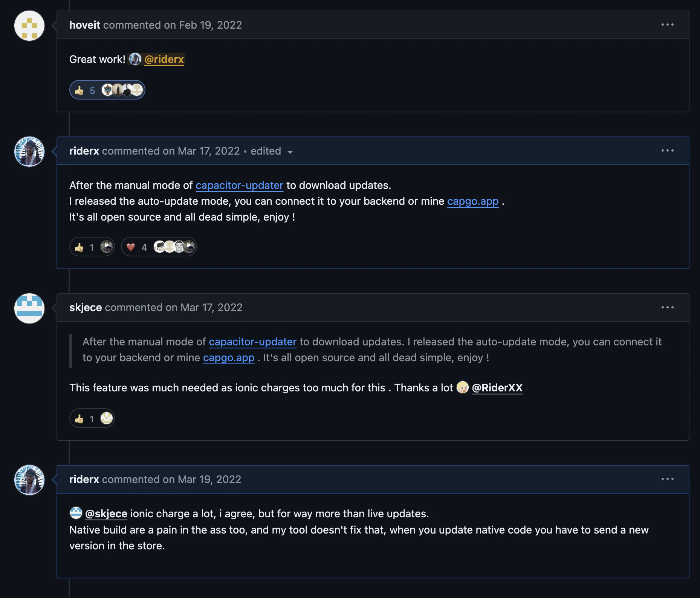Open options menu on riderx Mar 19 comment
Viewport: 700px width, 598px height.
[667, 479]
